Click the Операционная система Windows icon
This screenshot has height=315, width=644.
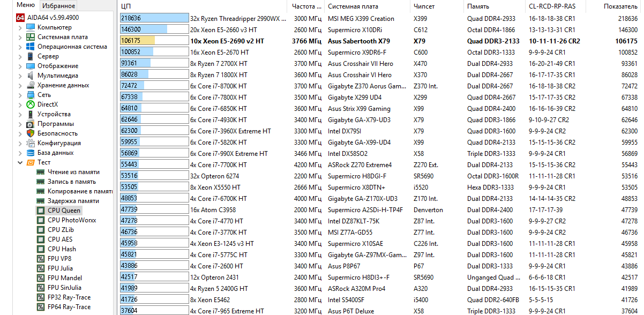[31, 47]
